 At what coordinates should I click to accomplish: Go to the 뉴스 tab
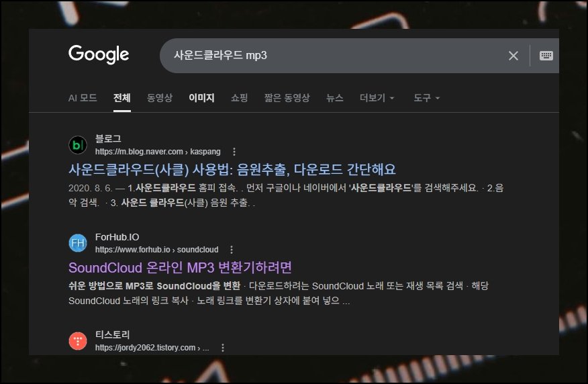tap(334, 98)
